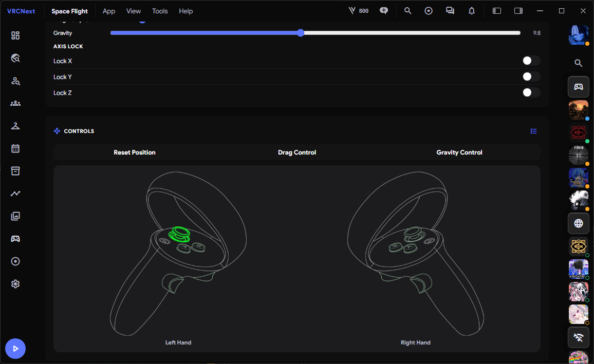The width and height of the screenshot is (594, 364).
Task: Click the Gravity value 9.8
Action: point(536,33)
